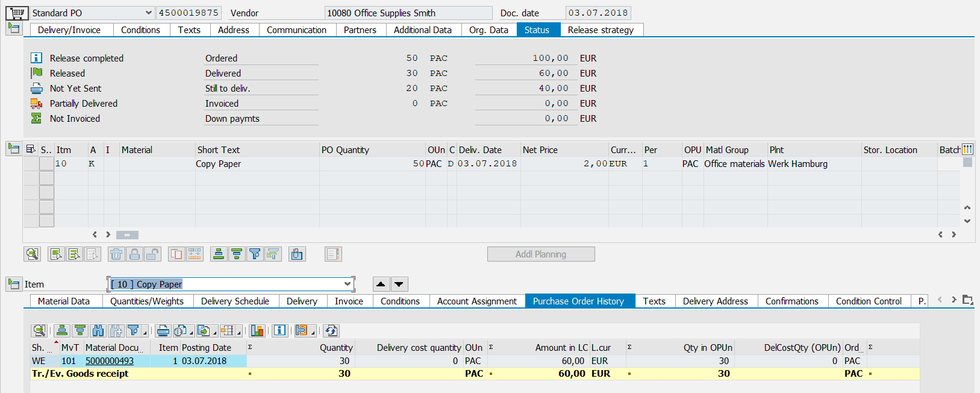Click the blue information icon in history toolbar
Viewport: 980px width, 393px height.
[279, 331]
